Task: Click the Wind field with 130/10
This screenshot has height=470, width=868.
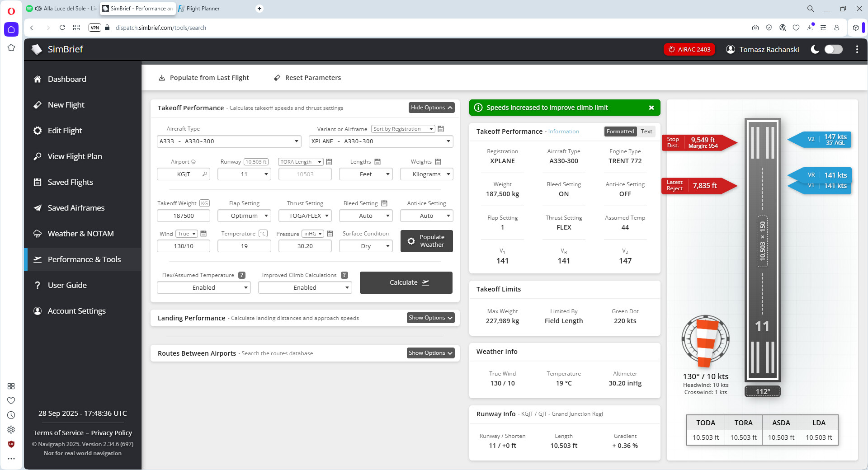Action: 184,246
